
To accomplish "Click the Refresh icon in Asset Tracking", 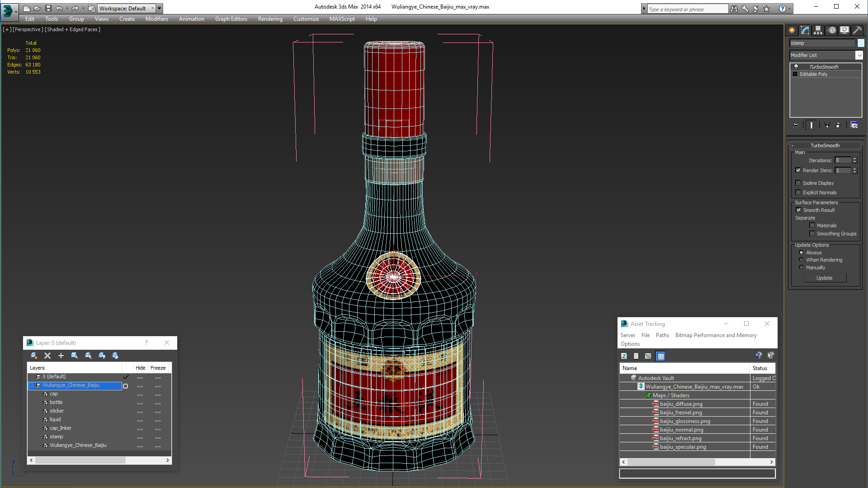I will click(624, 356).
